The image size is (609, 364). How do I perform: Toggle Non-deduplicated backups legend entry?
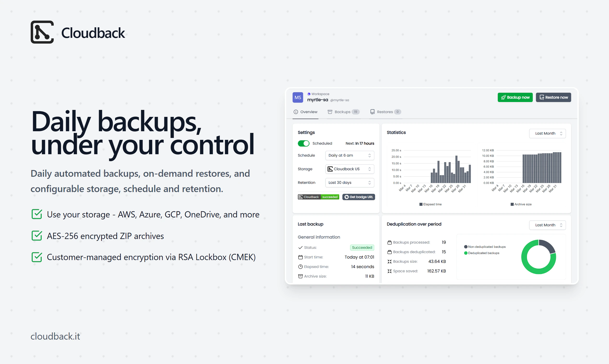[485, 247]
